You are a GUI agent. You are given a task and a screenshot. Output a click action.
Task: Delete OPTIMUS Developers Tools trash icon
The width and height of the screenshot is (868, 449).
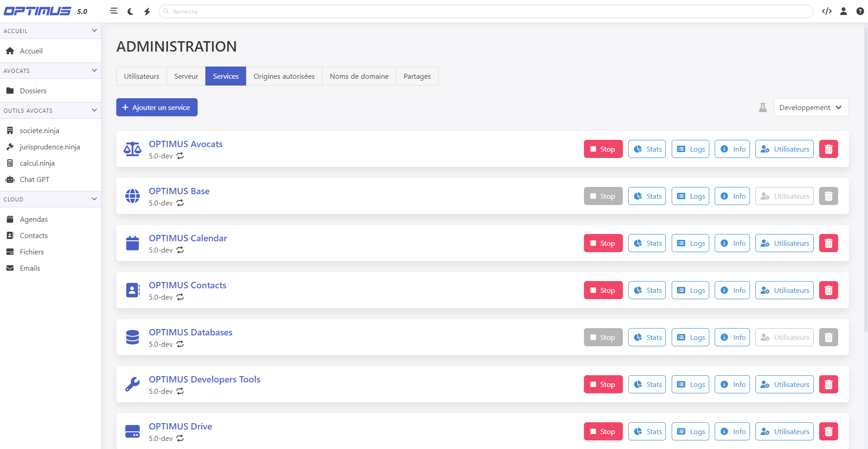[829, 384]
